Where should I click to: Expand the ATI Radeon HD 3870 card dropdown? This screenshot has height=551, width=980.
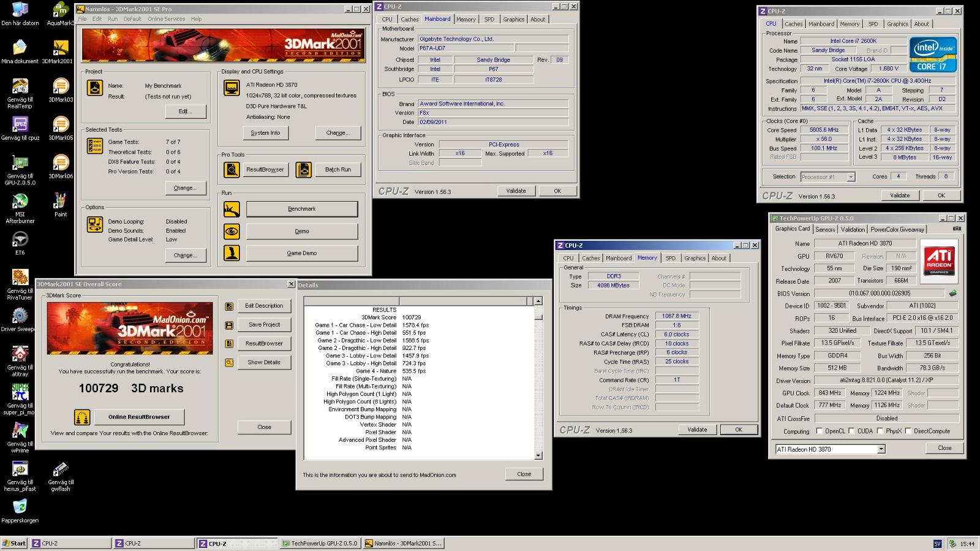click(881, 449)
